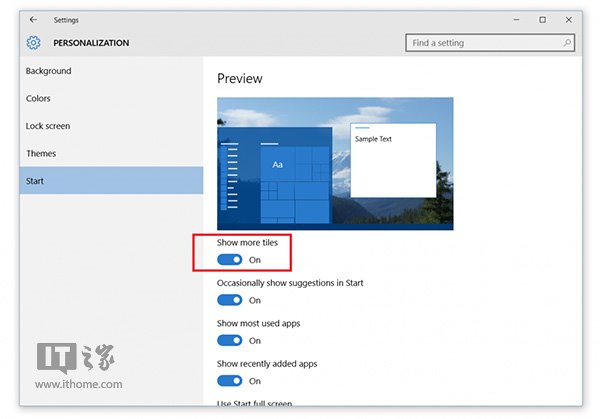
Task: Open the Themes section
Action: click(x=41, y=154)
